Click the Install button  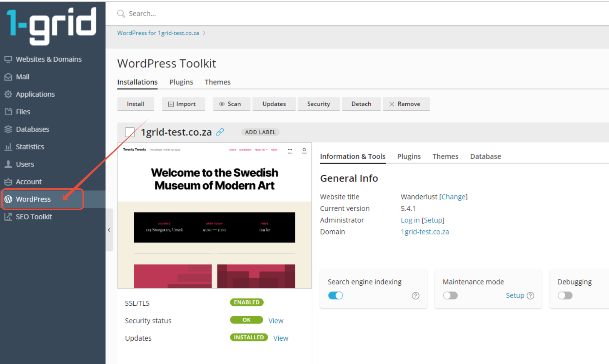136,104
